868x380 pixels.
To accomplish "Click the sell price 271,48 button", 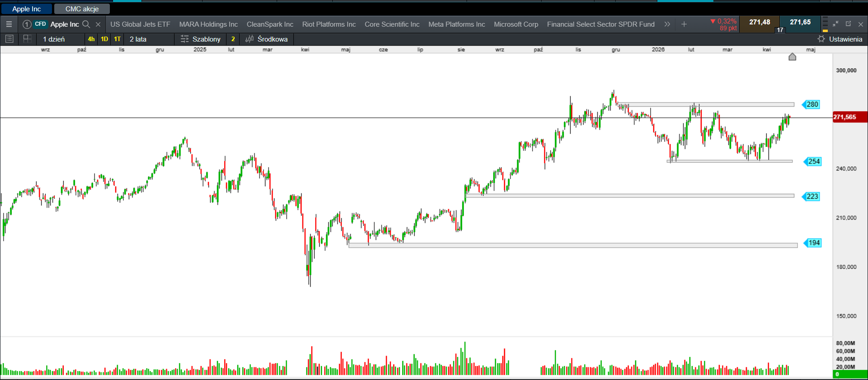I will (x=759, y=23).
